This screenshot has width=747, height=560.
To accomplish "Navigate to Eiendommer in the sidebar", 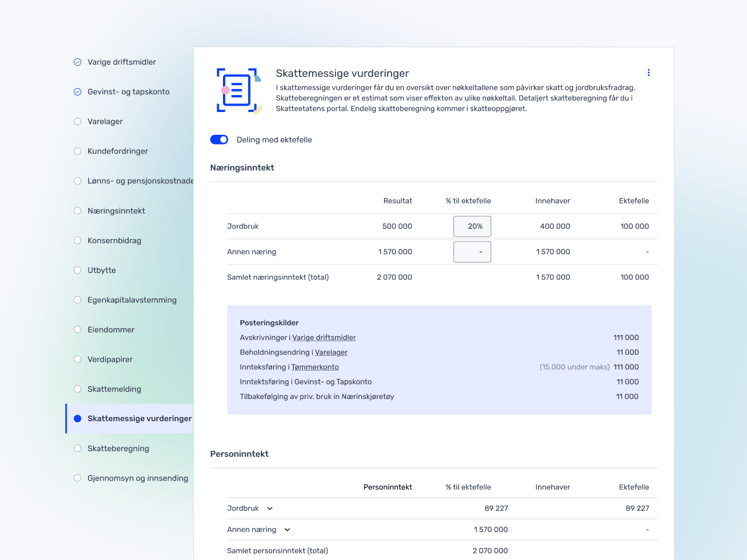I will (x=111, y=330).
